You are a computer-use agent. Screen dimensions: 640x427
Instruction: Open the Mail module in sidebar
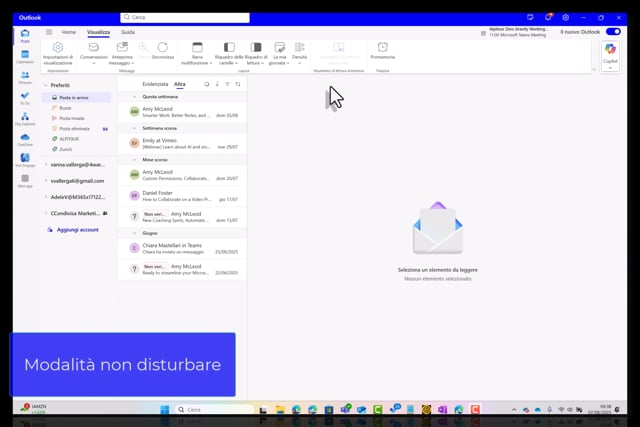(x=25, y=35)
